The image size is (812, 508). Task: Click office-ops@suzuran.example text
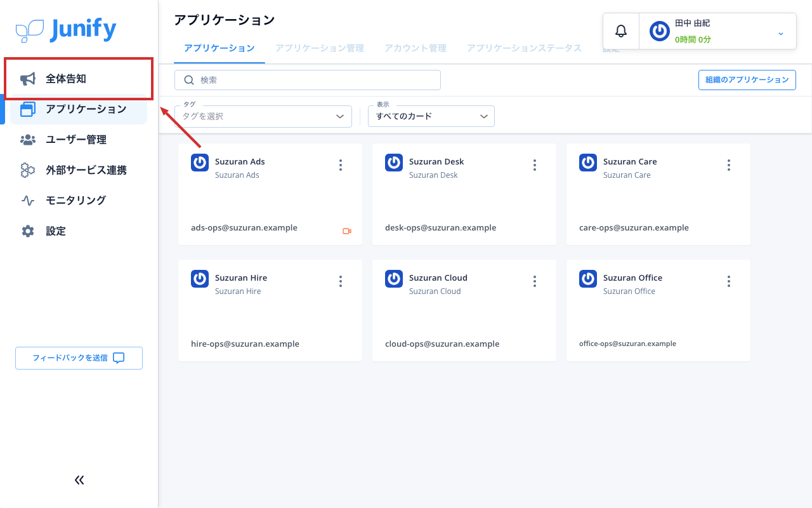click(x=627, y=344)
